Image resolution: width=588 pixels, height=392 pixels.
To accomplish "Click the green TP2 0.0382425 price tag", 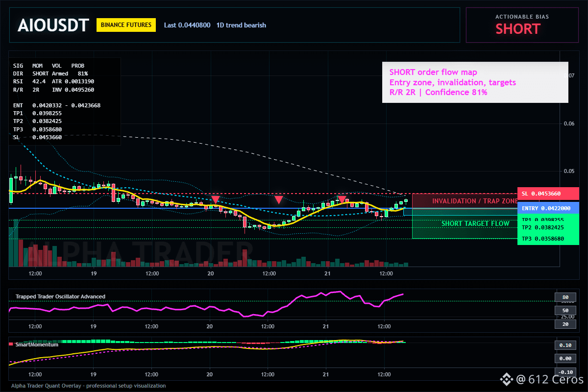I will click(548, 227).
